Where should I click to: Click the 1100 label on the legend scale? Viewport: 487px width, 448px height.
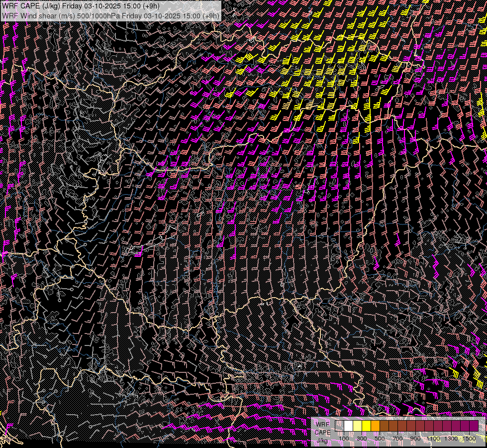tap(433, 439)
